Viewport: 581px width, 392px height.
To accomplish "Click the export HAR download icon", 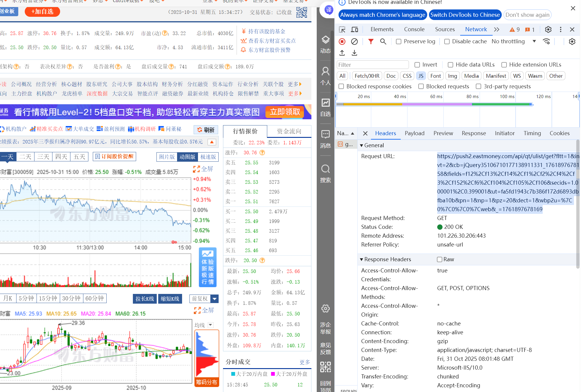I will click(x=354, y=53).
